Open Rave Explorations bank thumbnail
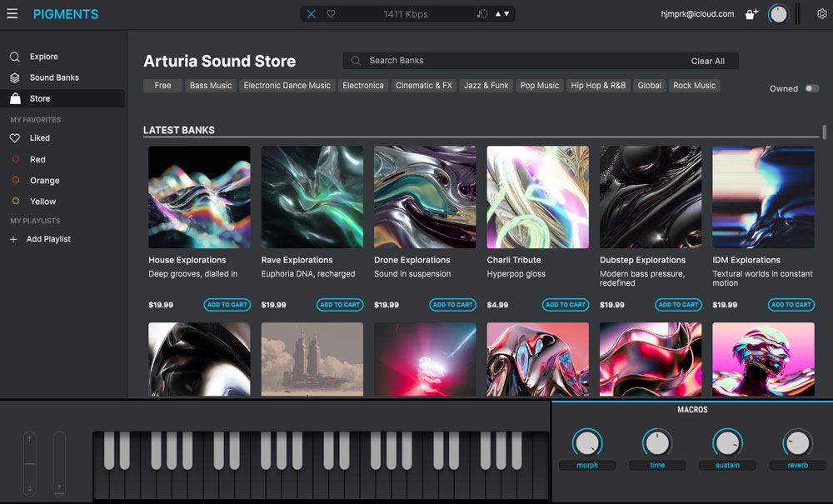This screenshot has width=833, height=504. click(312, 197)
